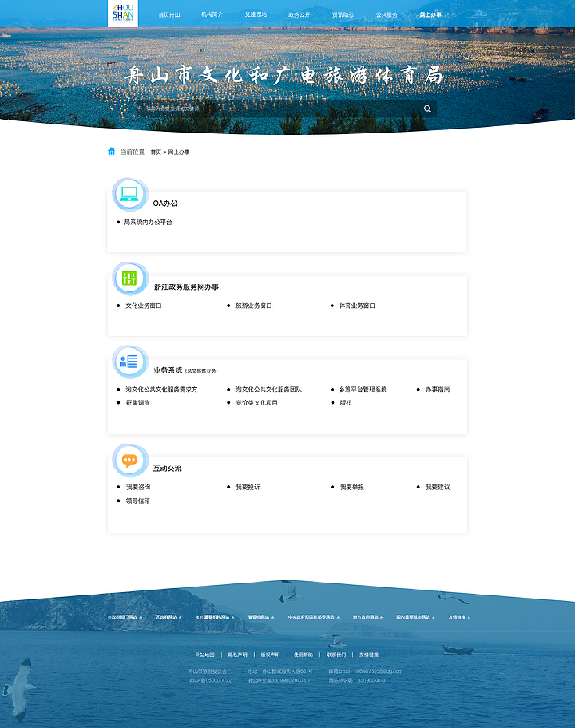Expand the 市政府部门网站 footer dropdown
Screen dimensions: 575x728
tap(124, 617)
